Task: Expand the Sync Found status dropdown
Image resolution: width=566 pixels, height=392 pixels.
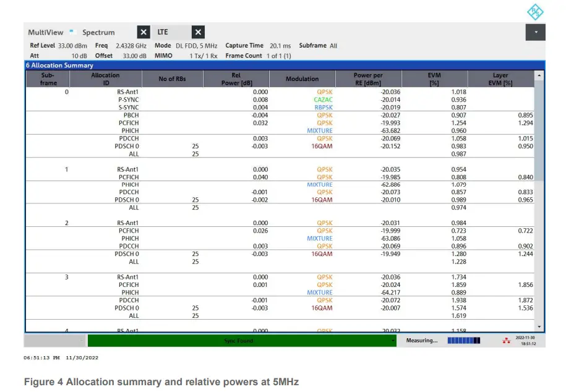Action: pyautogui.click(x=393, y=341)
